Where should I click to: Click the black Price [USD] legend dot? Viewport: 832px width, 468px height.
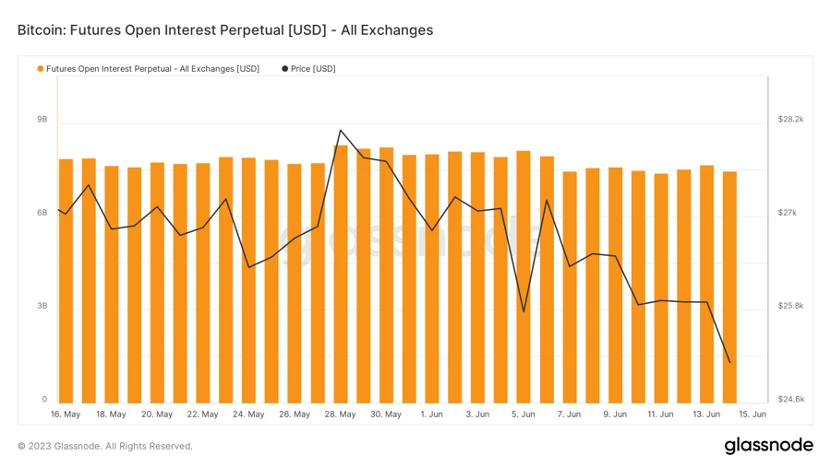[285, 69]
